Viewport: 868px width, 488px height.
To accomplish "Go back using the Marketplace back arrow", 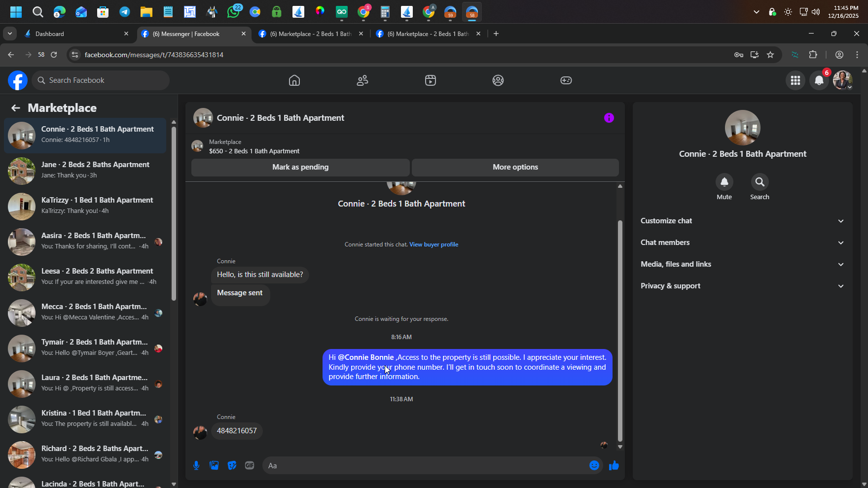I will point(16,108).
